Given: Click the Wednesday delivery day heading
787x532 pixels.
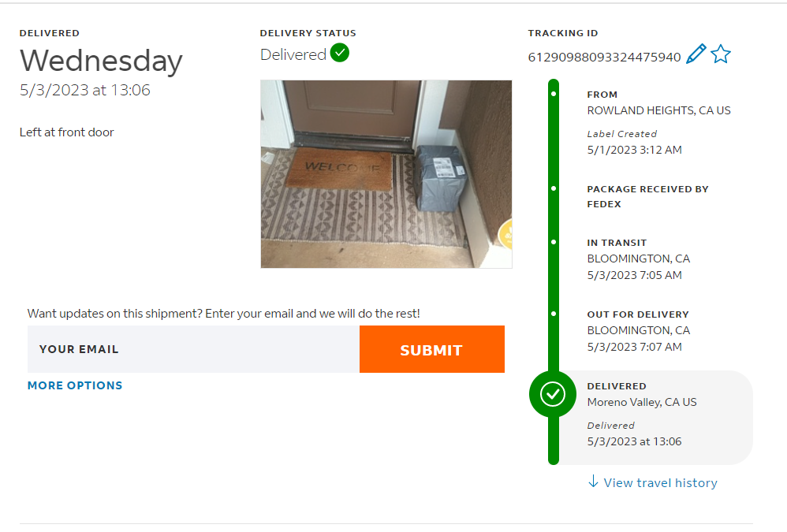Looking at the screenshot, I should (101, 61).
